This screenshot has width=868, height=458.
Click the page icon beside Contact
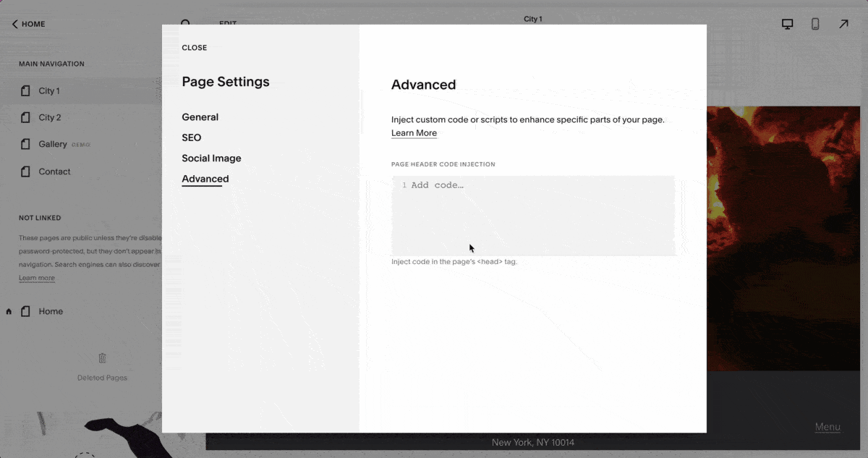coord(26,172)
